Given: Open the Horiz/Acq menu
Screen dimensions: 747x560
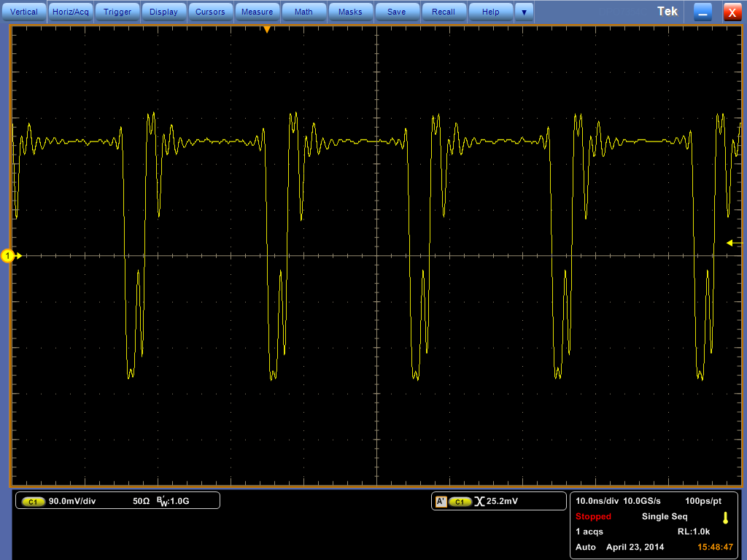Looking at the screenshot, I should [71, 12].
